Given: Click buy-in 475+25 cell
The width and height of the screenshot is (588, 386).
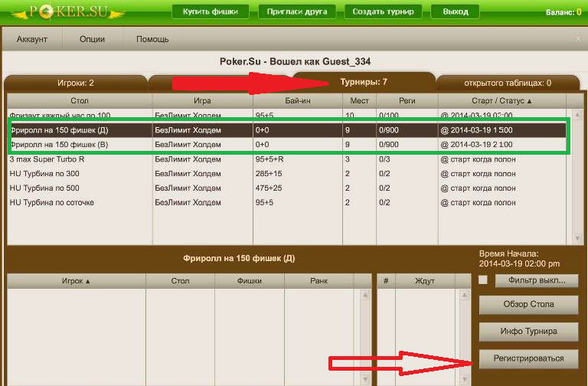Looking at the screenshot, I should tap(298, 188).
